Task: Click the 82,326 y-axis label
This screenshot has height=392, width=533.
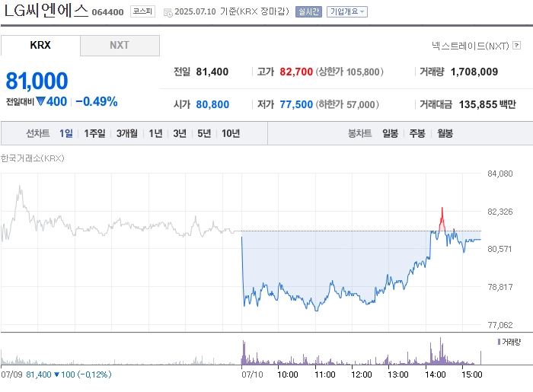Action: pos(500,212)
